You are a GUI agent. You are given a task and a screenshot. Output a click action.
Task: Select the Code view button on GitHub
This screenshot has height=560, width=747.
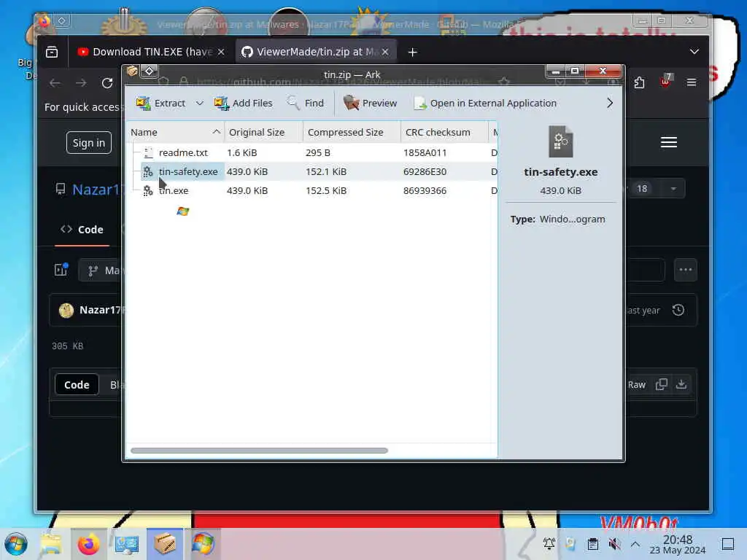click(77, 385)
